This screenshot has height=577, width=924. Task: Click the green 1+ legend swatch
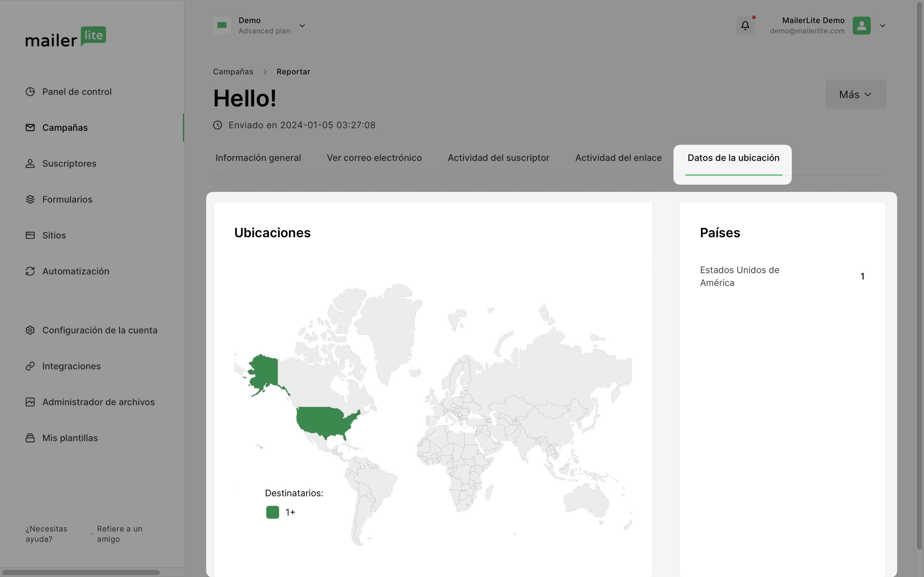point(273,512)
